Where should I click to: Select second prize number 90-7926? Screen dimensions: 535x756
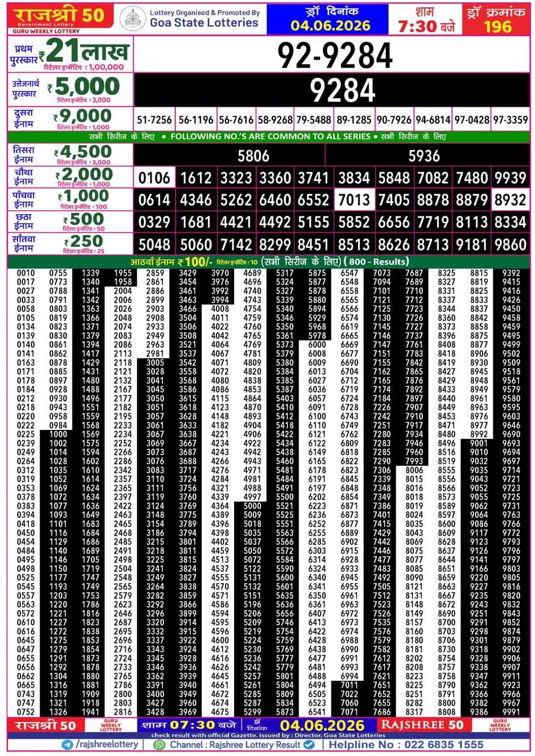[x=394, y=120]
